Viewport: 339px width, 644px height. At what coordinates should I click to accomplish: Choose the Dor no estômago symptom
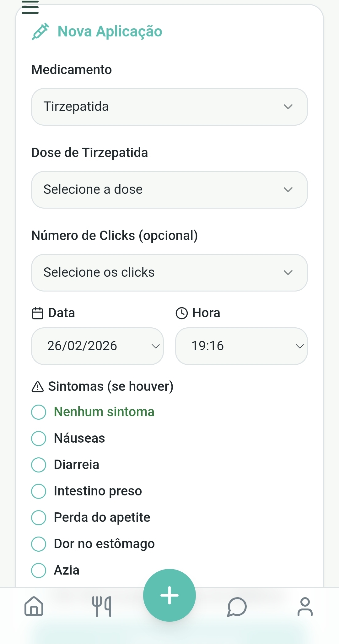click(x=39, y=544)
